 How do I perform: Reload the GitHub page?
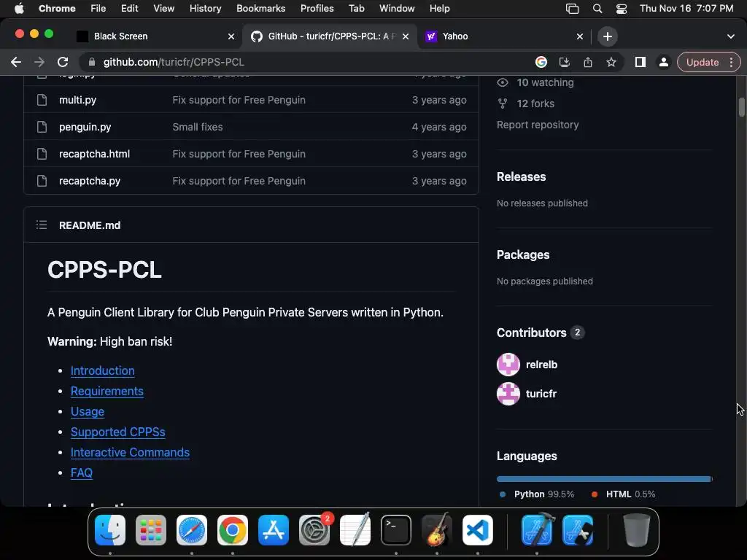(x=63, y=62)
